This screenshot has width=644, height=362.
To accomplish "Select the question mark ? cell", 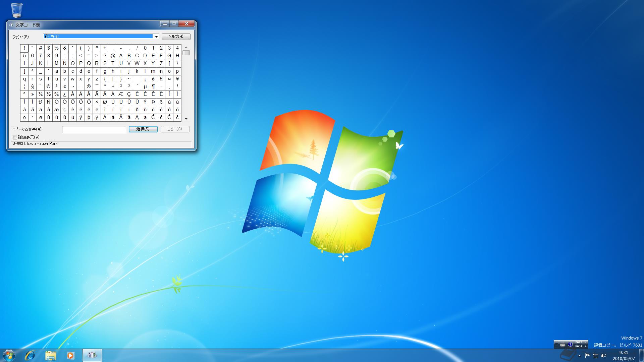I will tap(105, 56).
